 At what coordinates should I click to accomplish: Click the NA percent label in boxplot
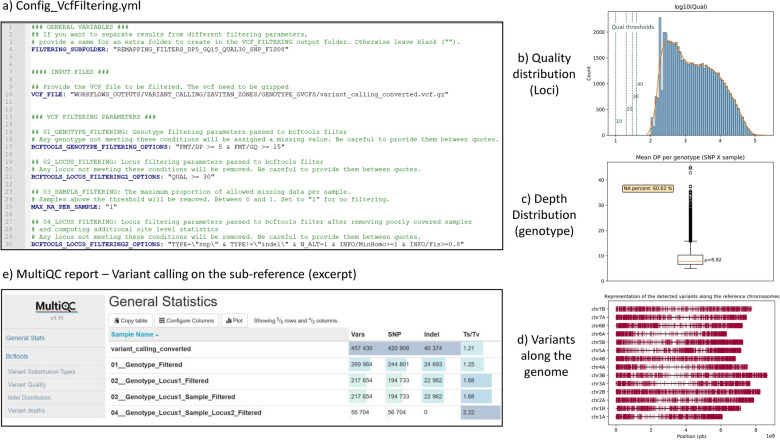648,188
